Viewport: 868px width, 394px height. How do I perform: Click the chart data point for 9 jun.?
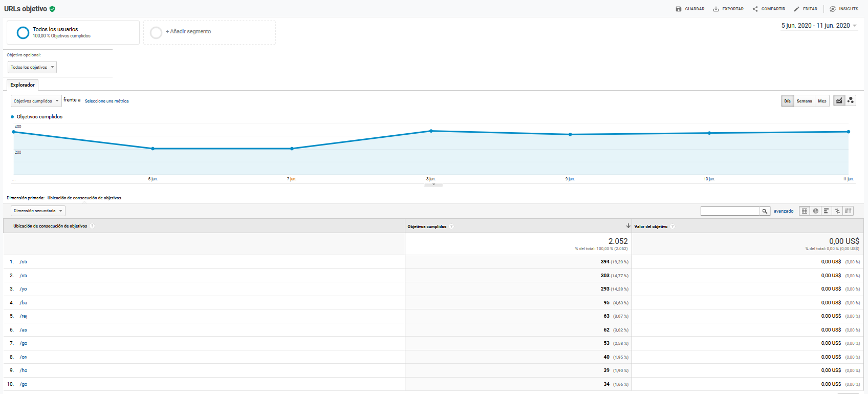pos(570,135)
